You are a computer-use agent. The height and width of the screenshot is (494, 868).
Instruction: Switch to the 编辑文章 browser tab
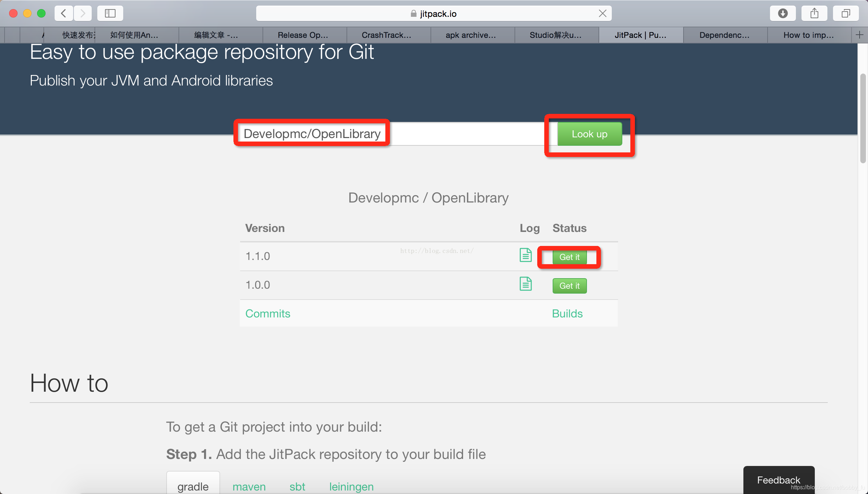pyautogui.click(x=221, y=35)
